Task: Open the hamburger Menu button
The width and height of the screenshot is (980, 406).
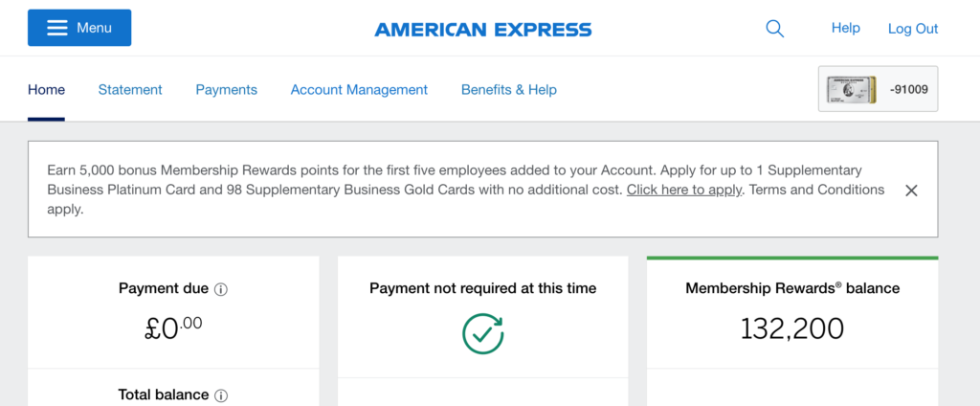Action: pos(79,28)
